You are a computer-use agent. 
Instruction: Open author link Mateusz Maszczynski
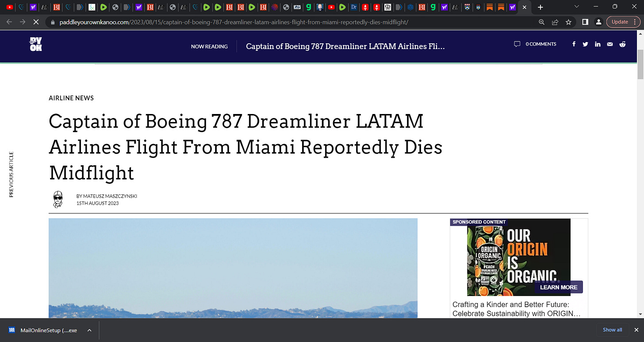point(110,196)
